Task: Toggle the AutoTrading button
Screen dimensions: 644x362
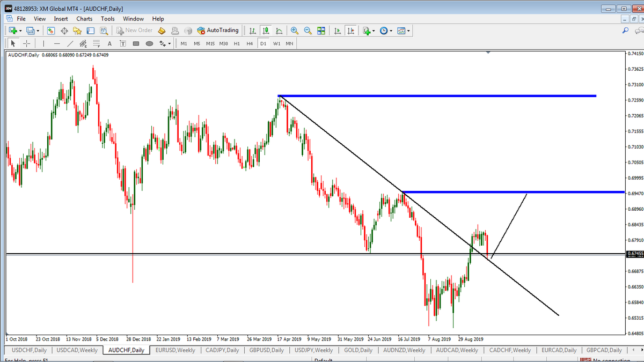Action: [x=218, y=31]
